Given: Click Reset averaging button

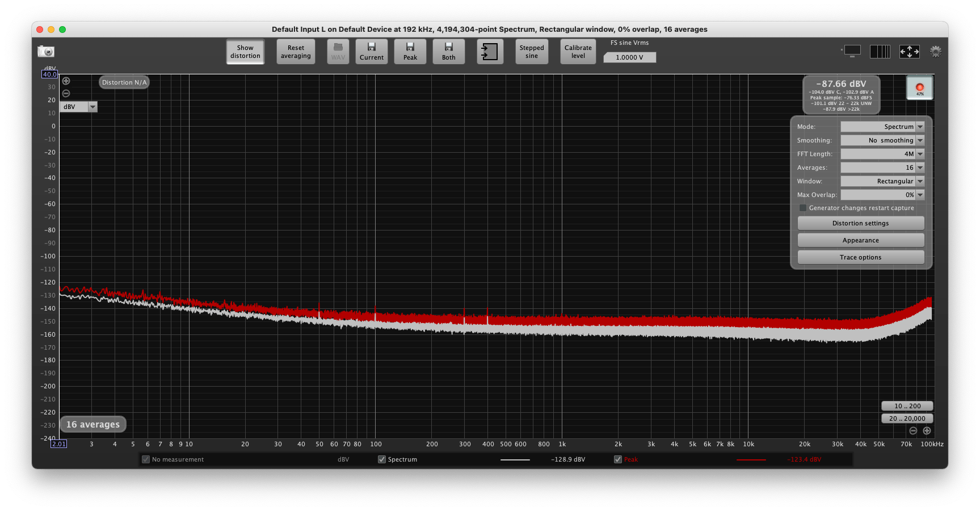Looking at the screenshot, I should coord(296,52).
